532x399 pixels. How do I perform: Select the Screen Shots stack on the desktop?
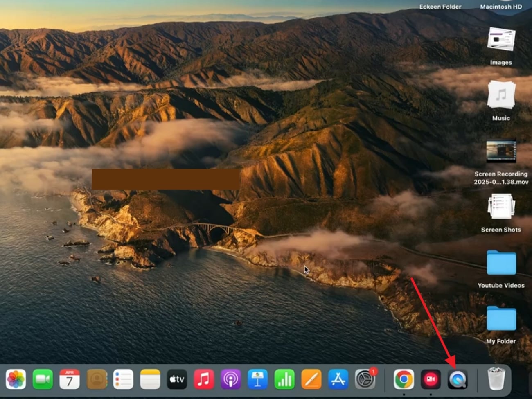(501, 206)
